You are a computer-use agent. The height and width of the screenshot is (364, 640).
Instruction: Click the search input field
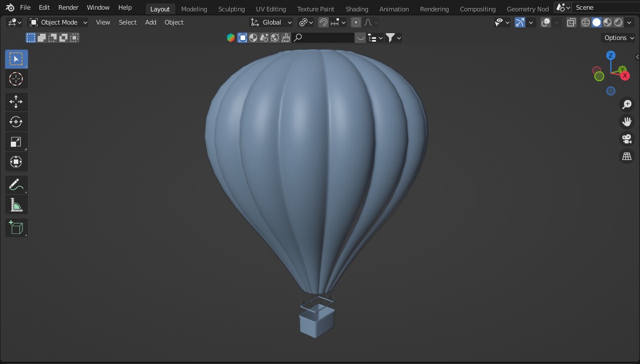pos(323,38)
